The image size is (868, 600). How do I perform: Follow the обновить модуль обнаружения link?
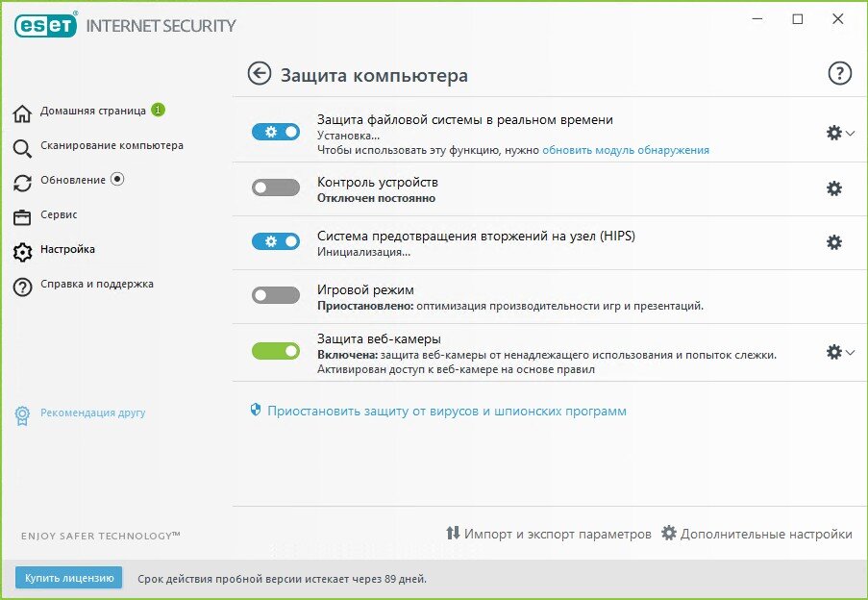[626, 150]
